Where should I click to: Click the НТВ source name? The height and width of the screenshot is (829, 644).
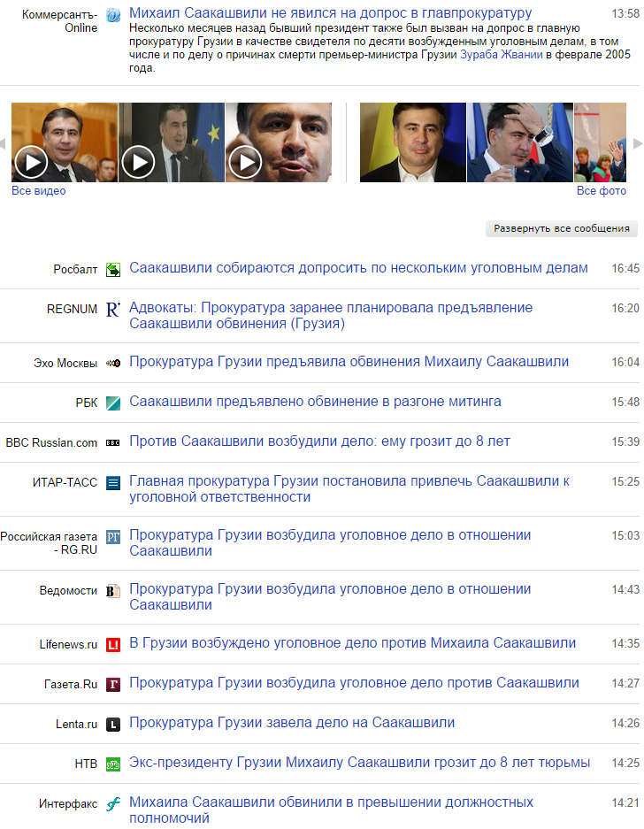coord(86,764)
